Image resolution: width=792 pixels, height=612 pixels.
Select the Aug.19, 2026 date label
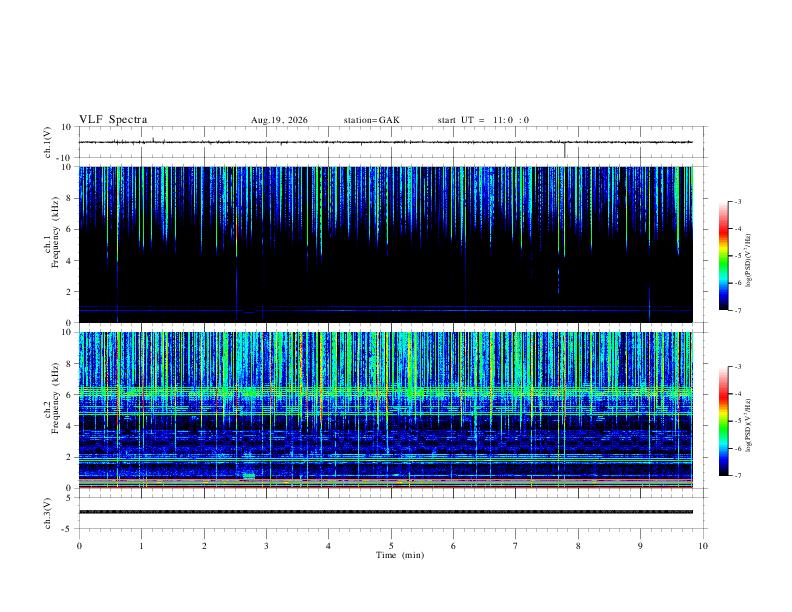pyautogui.click(x=279, y=120)
